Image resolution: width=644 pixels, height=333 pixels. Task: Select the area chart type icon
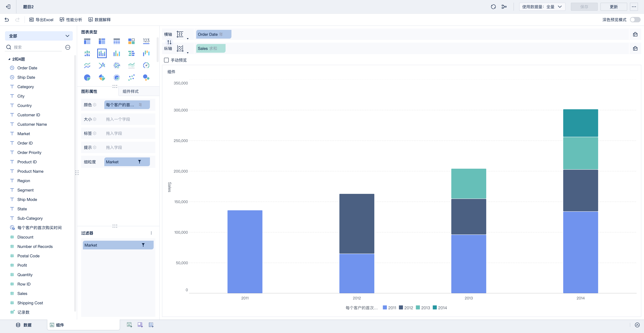tap(131, 65)
